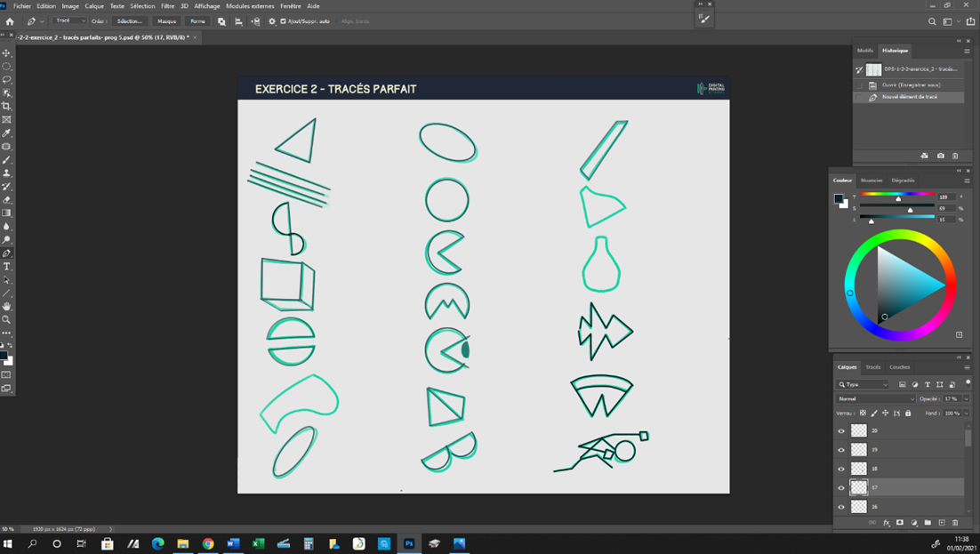This screenshot has height=554, width=980.
Task: Click the delete layer trash icon
Action: pyautogui.click(x=956, y=522)
